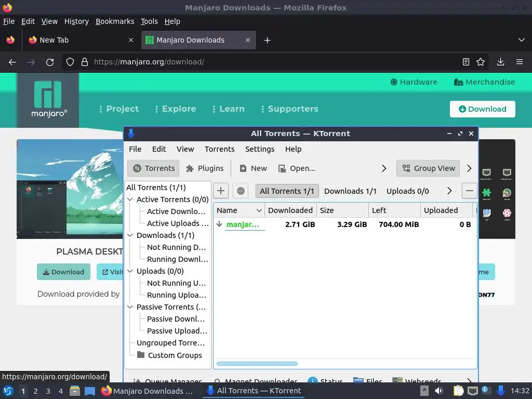The image size is (532, 399).
Task: Click the horizontal scrollbar of the torrent list
Action: point(257,364)
